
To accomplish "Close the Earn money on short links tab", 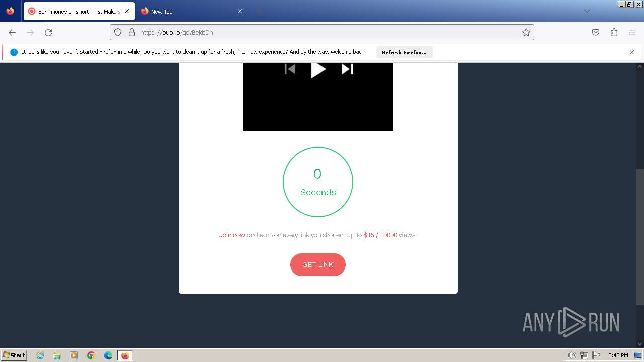I will click(x=127, y=11).
